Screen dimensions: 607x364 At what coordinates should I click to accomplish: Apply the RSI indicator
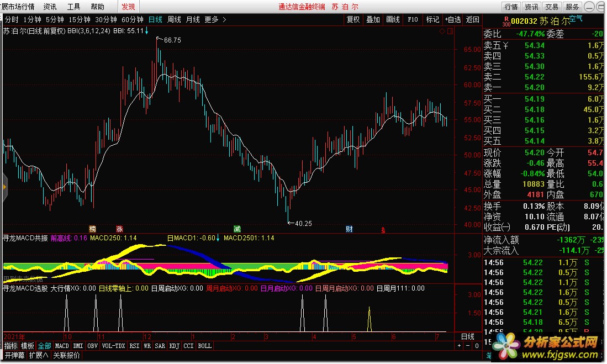pyautogui.click(x=134, y=346)
